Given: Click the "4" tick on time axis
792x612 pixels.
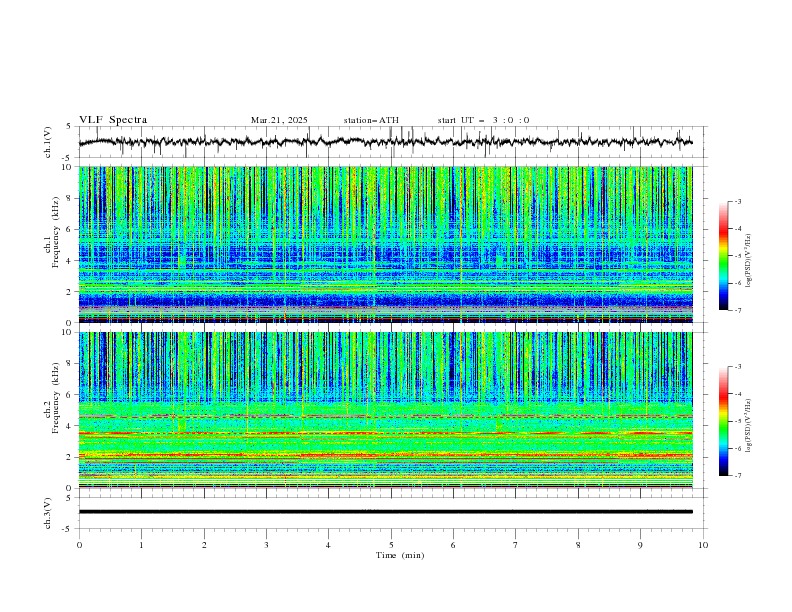Looking at the screenshot, I should 328,545.
